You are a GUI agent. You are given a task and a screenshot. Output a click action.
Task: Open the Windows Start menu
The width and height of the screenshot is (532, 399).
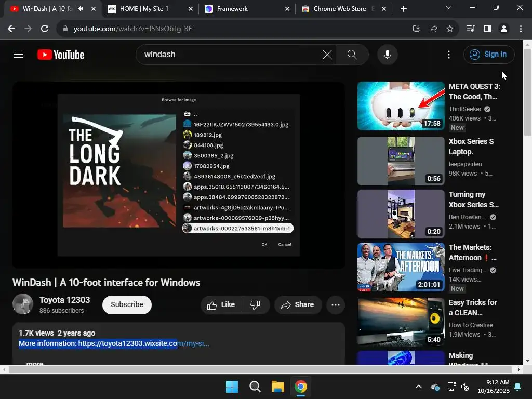(232, 387)
